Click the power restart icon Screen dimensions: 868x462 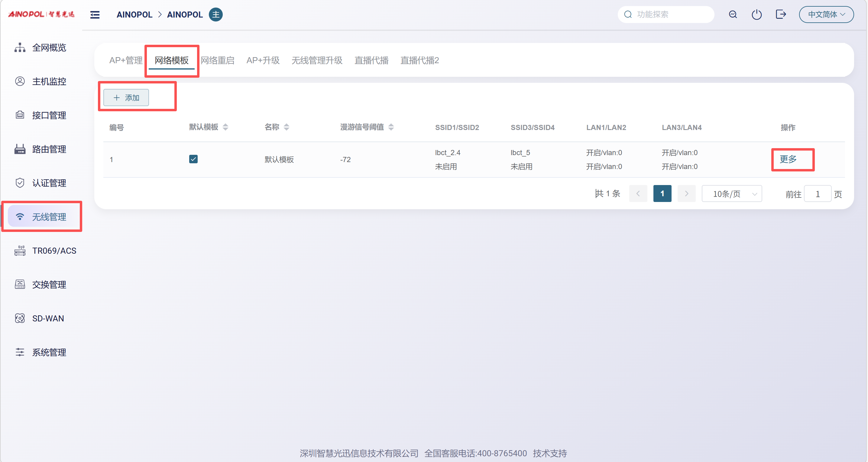pyautogui.click(x=756, y=15)
